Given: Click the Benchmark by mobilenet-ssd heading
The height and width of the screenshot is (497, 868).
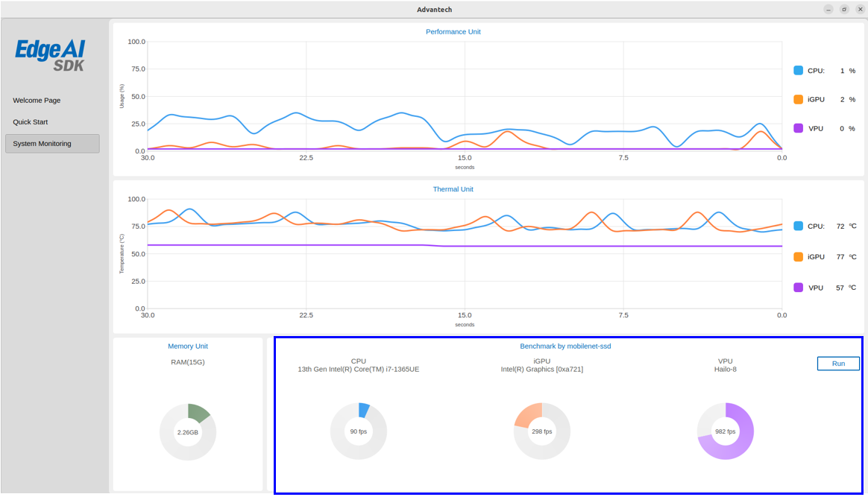Looking at the screenshot, I should [565, 346].
